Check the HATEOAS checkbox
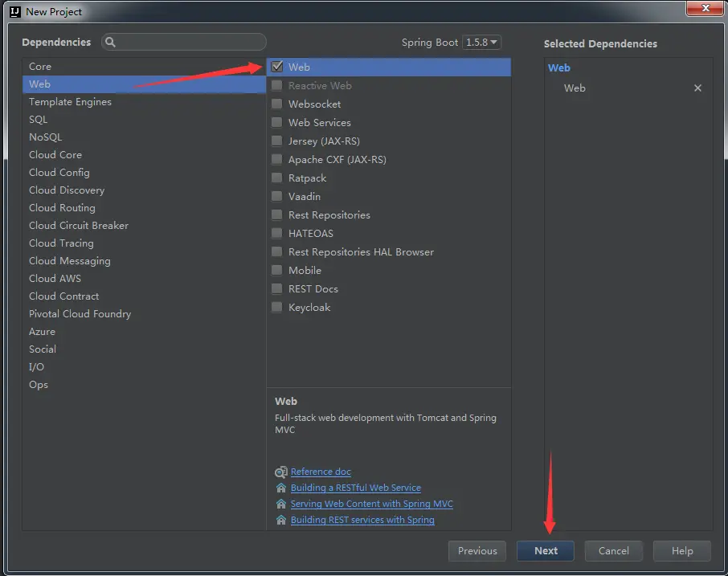Viewport: 728px width, 576px height. [276, 234]
